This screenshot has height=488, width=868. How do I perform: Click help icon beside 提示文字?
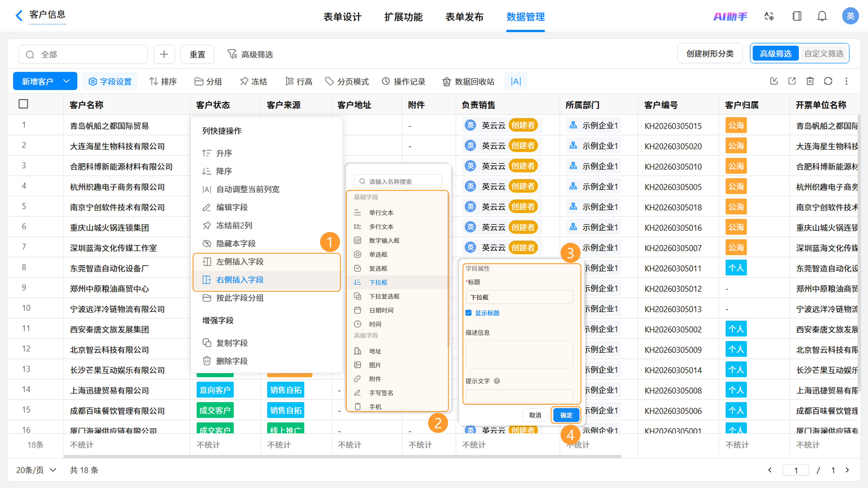pos(497,381)
